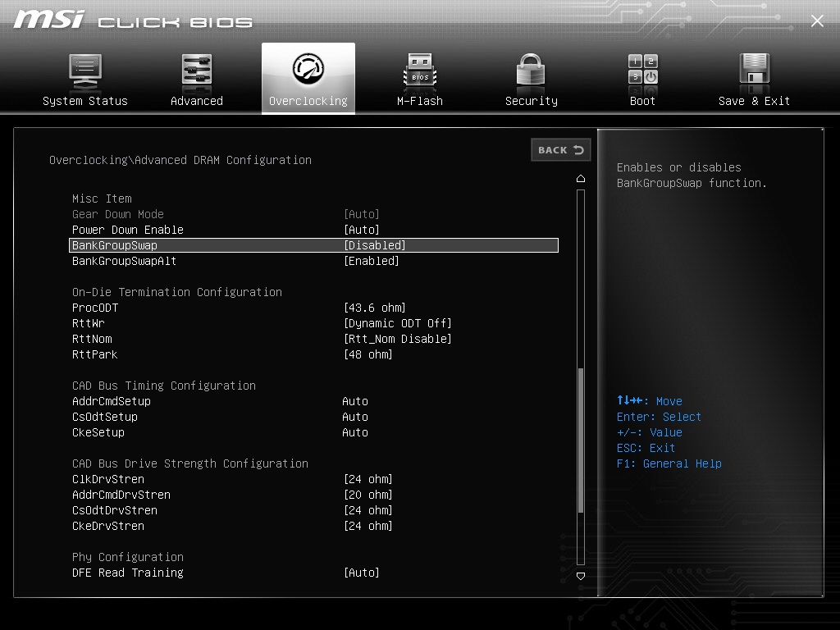Click the ESC: Exit hint text
Viewport: 840px width, 630px height.
pos(646,448)
